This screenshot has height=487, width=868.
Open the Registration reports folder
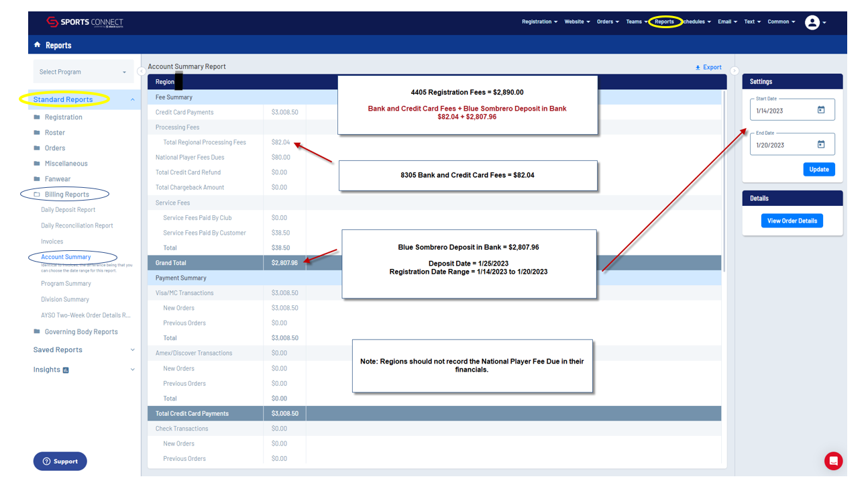(x=63, y=117)
